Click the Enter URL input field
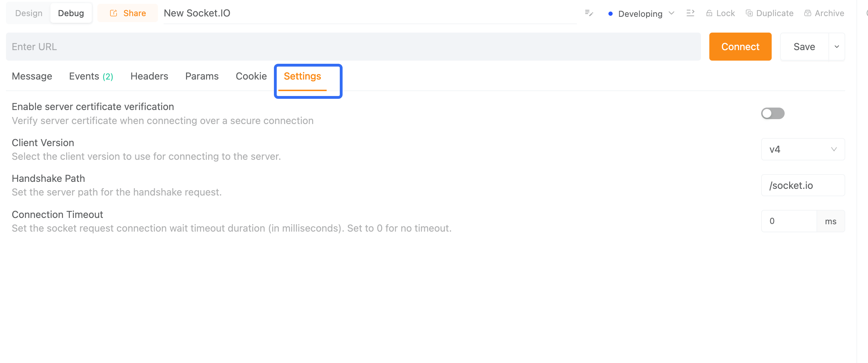The image size is (868, 363). tap(353, 47)
